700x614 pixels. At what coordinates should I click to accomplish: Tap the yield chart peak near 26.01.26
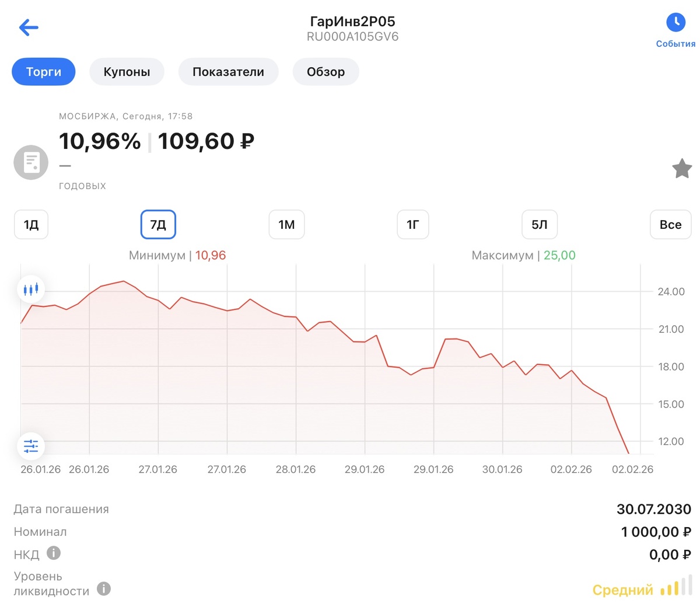click(123, 281)
